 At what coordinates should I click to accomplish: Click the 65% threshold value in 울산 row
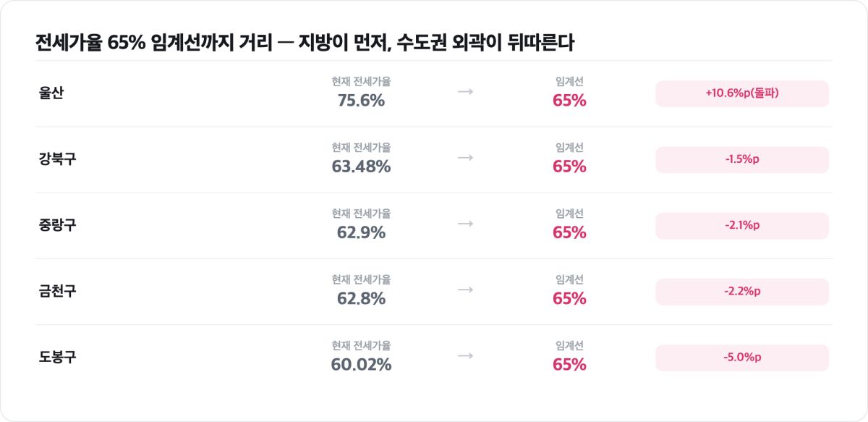(x=569, y=101)
